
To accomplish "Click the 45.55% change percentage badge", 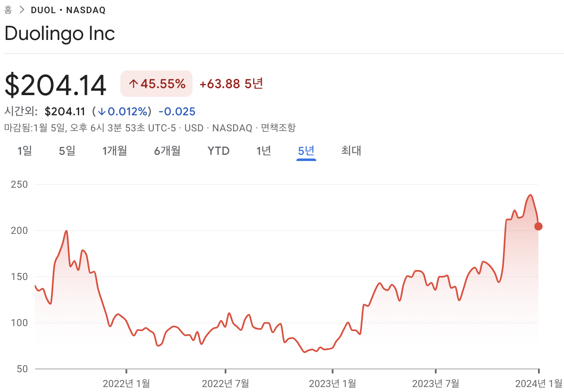I will click(156, 84).
